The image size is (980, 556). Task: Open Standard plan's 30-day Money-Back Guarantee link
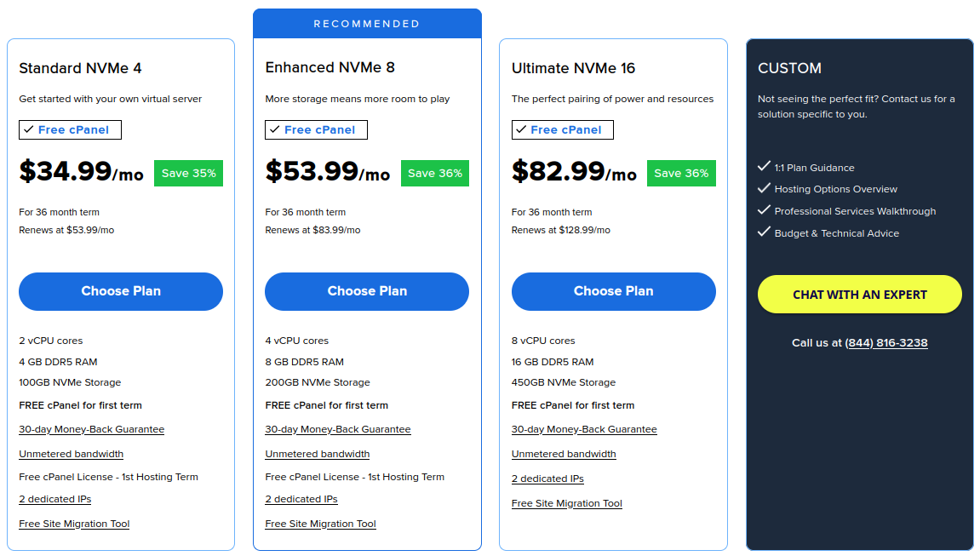pyautogui.click(x=91, y=429)
